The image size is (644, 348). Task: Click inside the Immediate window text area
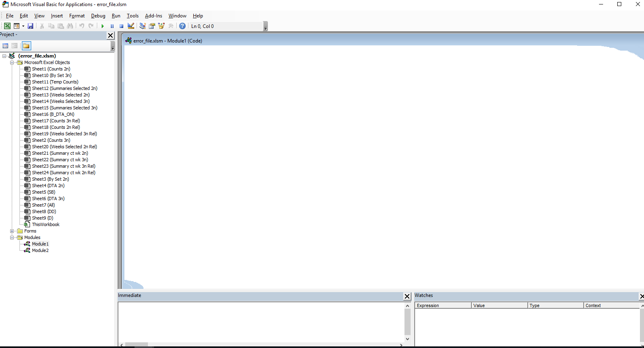pyautogui.click(x=261, y=323)
